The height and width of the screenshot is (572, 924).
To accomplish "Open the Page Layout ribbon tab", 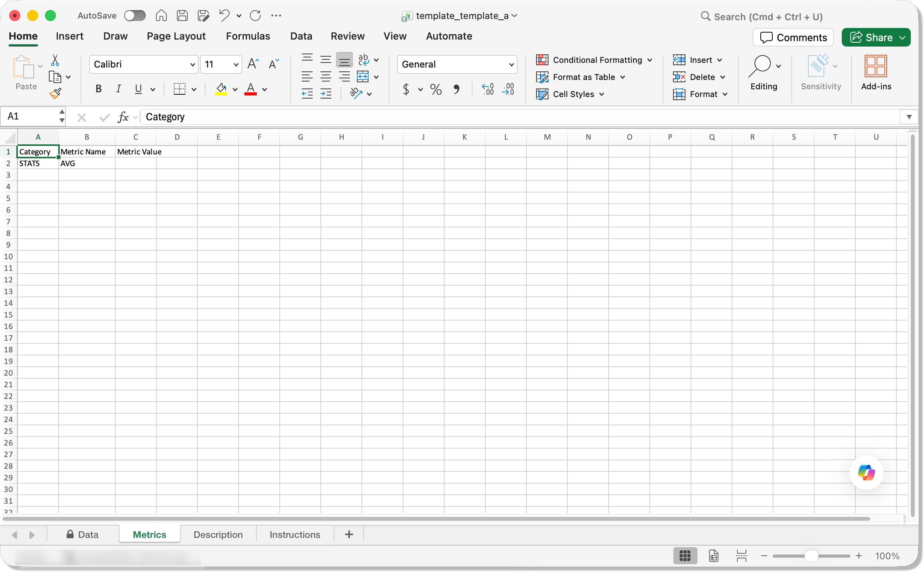I will 176,36.
